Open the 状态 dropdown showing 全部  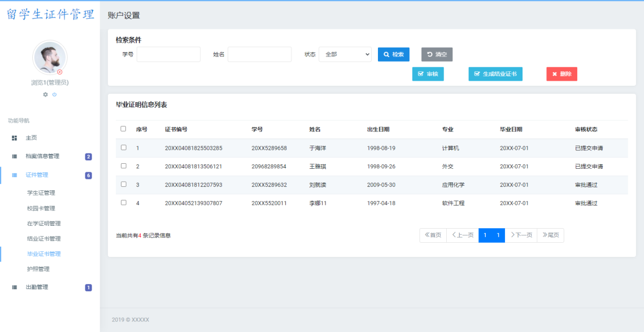tap(345, 54)
